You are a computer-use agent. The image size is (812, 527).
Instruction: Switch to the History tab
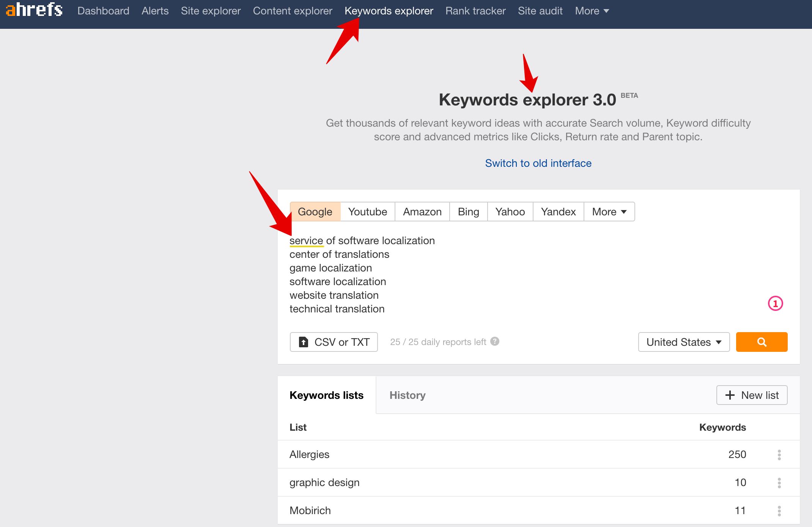point(407,395)
